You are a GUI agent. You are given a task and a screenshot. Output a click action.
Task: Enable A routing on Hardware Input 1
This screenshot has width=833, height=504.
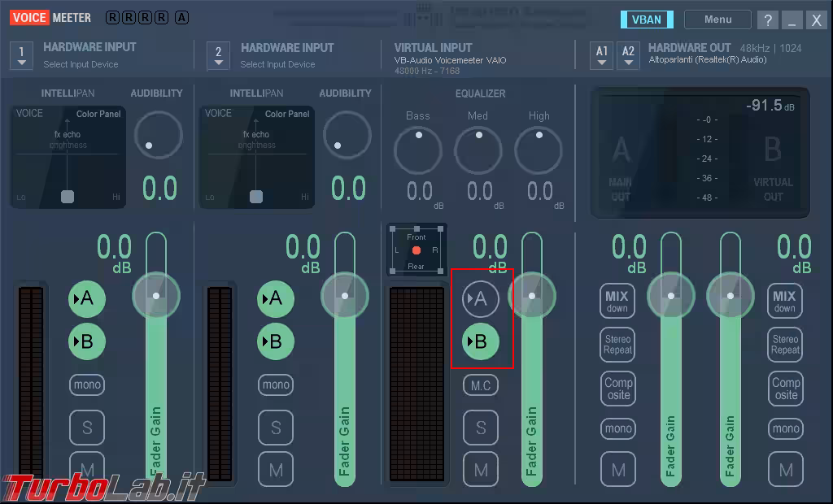(87, 298)
